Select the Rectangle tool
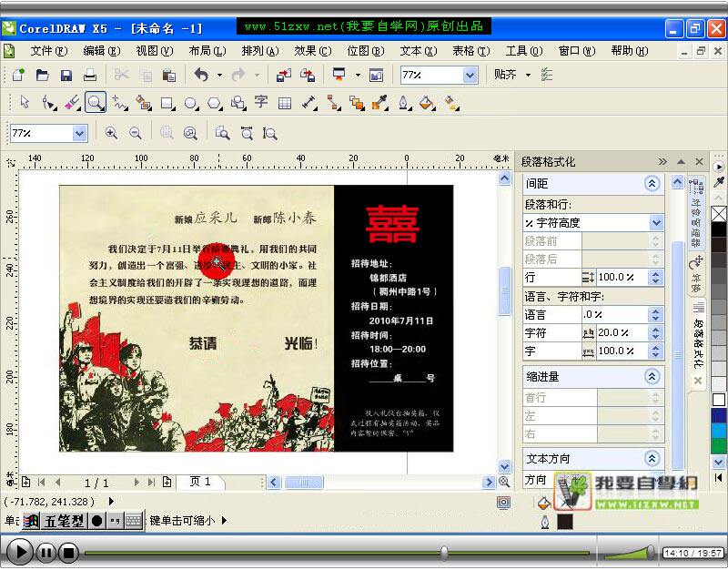Screen dimensions: 728x570 [167, 102]
